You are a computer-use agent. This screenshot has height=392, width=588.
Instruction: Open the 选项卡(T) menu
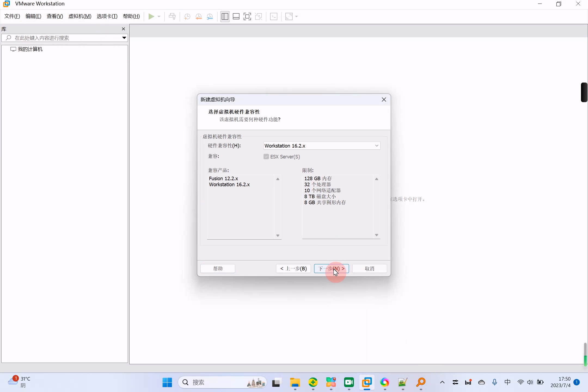[x=107, y=16]
